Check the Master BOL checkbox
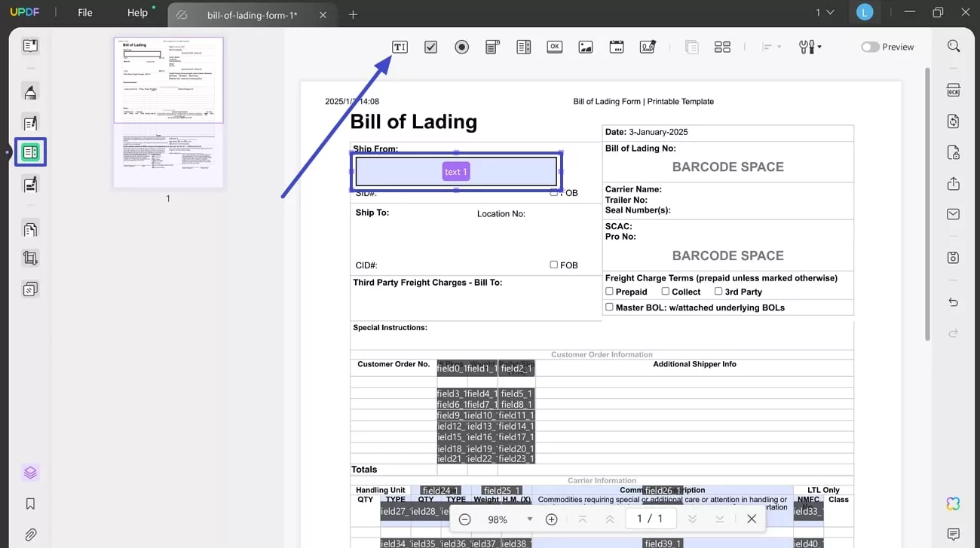Image resolution: width=980 pixels, height=548 pixels. coord(609,307)
